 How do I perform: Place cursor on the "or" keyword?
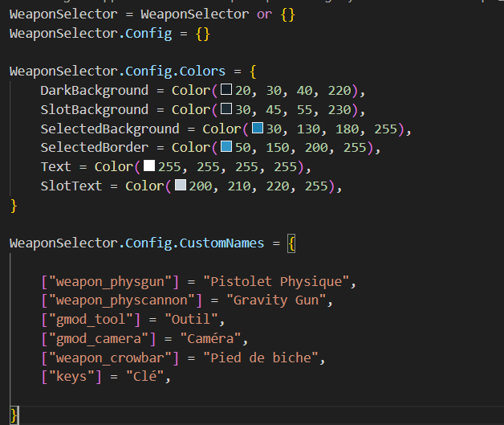tap(264, 14)
